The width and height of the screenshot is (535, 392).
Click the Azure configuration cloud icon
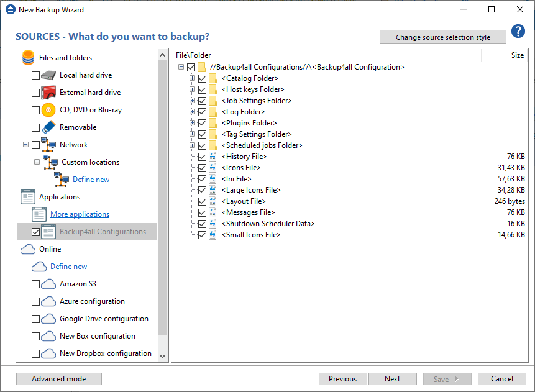click(x=48, y=301)
